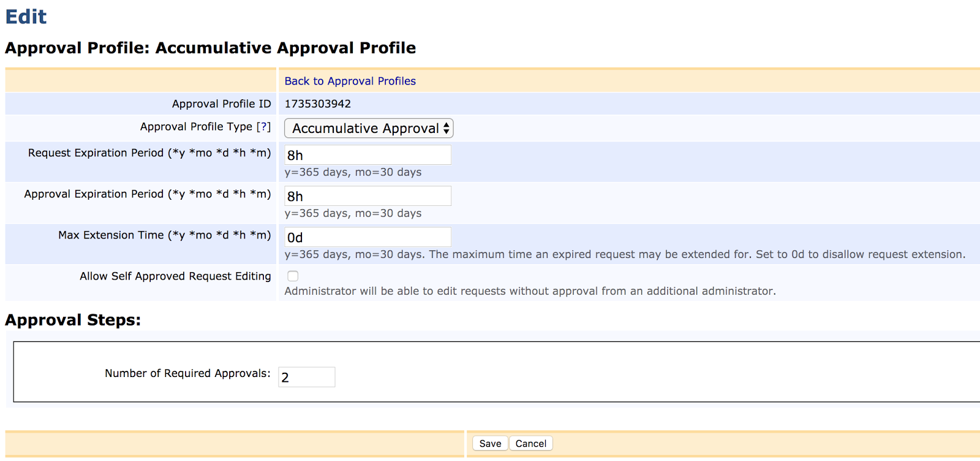This screenshot has height=461, width=980.
Task: Click the Approval Profile ID value 1735303942
Action: (x=317, y=103)
